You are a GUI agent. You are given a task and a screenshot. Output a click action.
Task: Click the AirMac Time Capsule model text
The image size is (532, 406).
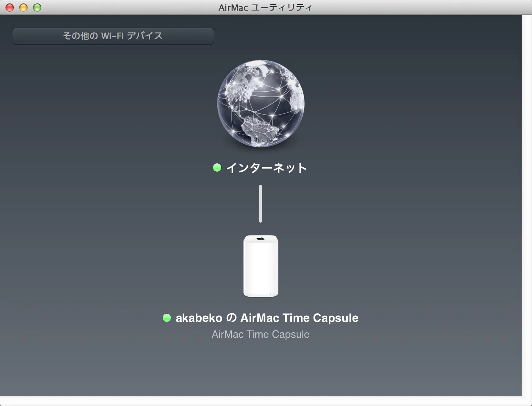[x=260, y=334]
